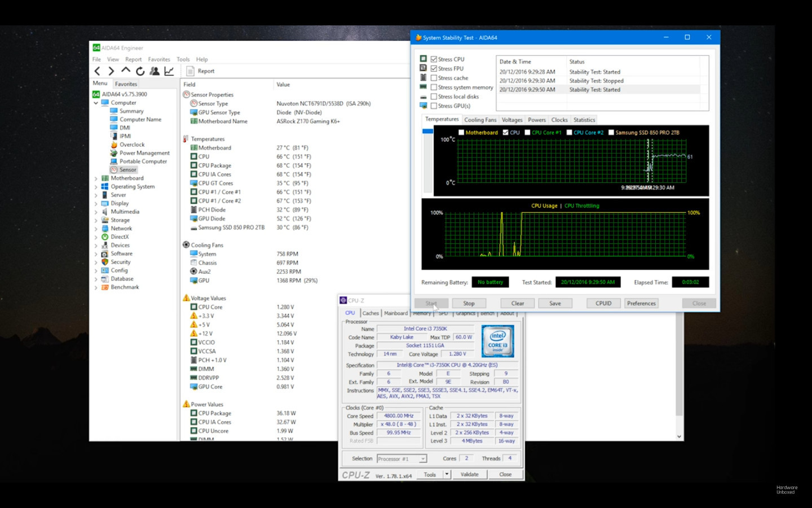
Task: Click the Field column header
Action: (x=189, y=85)
